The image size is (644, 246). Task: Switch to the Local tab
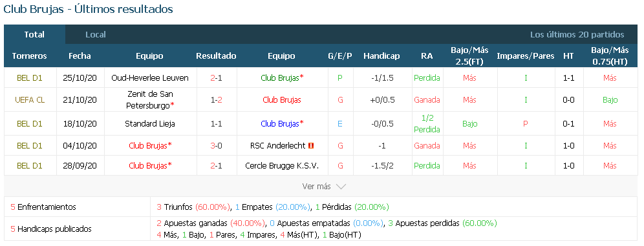pos(95,35)
